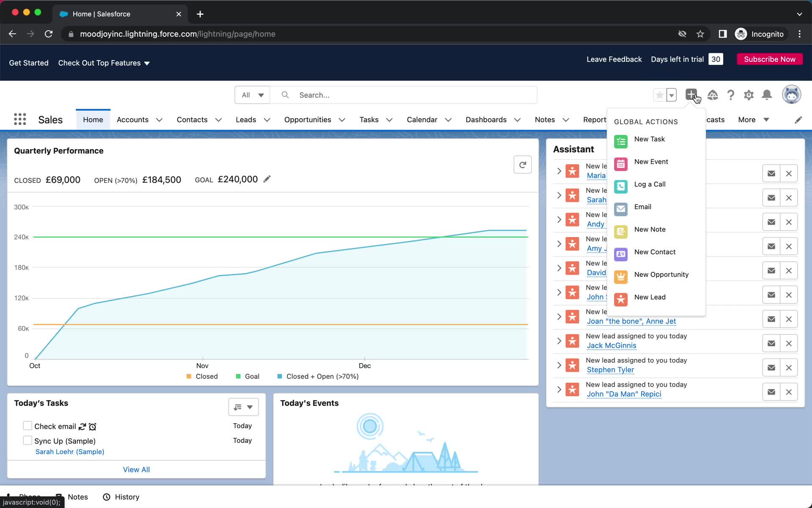Open a new browser tab
Image resolution: width=812 pixels, height=508 pixels.
click(x=200, y=14)
